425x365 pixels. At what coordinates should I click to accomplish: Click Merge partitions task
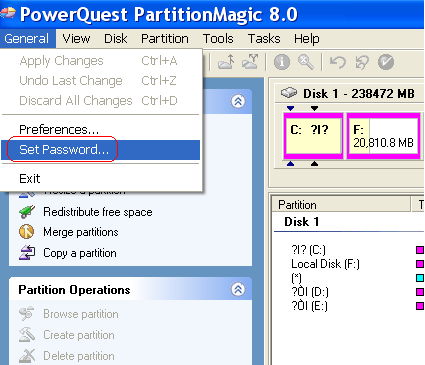coord(81,232)
